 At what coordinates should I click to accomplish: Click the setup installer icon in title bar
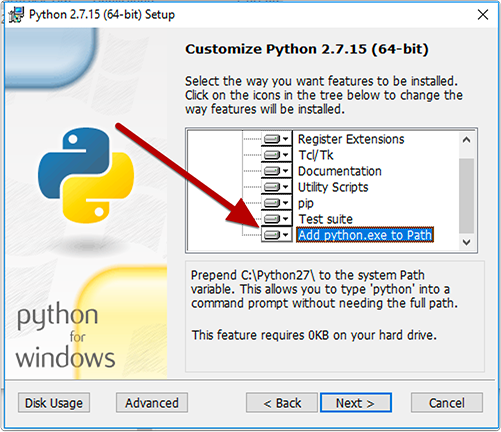(17, 15)
